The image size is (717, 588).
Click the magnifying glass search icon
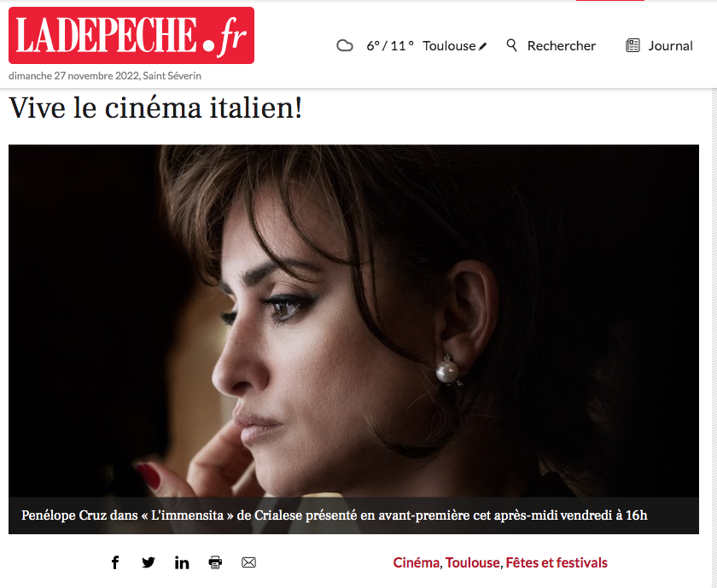pyautogui.click(x=511, y=45)
